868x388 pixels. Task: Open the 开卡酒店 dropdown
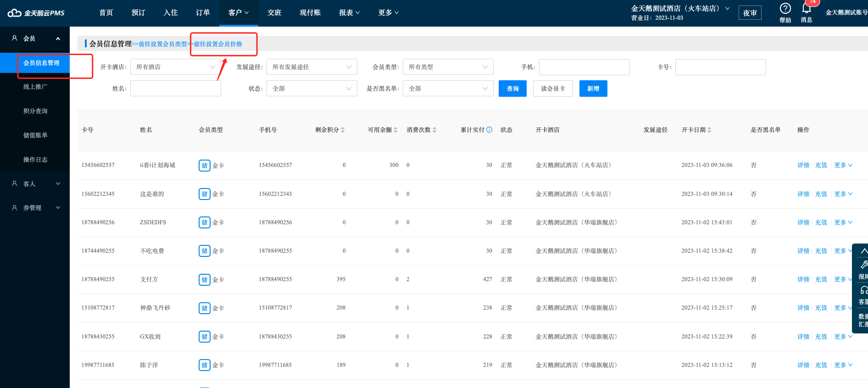tap(176, 67)
